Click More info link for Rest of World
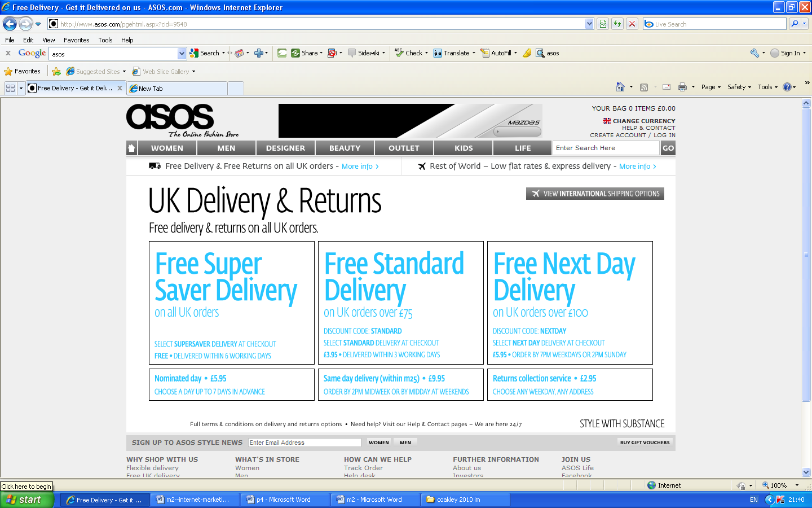 pos(637,167)
